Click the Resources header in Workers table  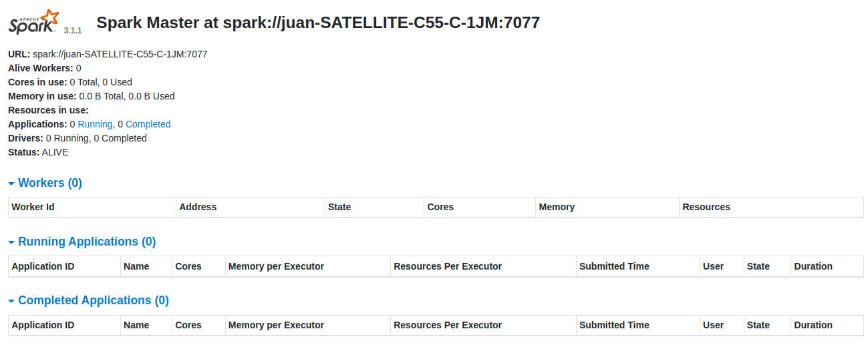tap(706, 207)
